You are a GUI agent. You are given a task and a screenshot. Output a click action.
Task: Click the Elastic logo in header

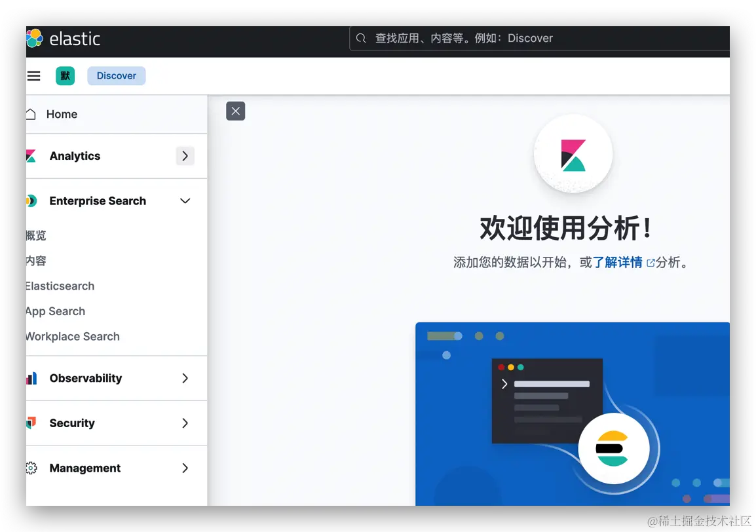pyautogui.click(x=64, y=39)
